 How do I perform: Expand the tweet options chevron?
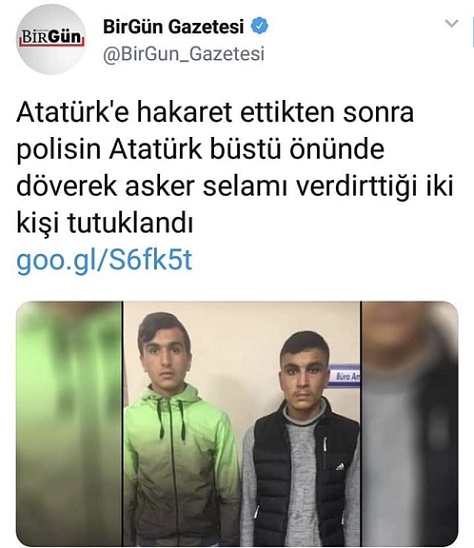click(452, 23)
